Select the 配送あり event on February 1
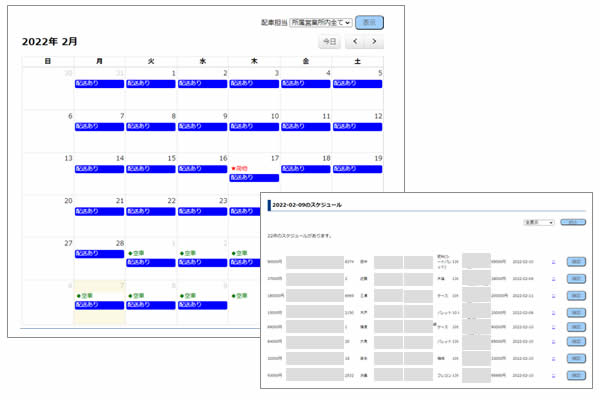Image resolution: width=600 pixels, height=400 pixels. click(150, 84)
